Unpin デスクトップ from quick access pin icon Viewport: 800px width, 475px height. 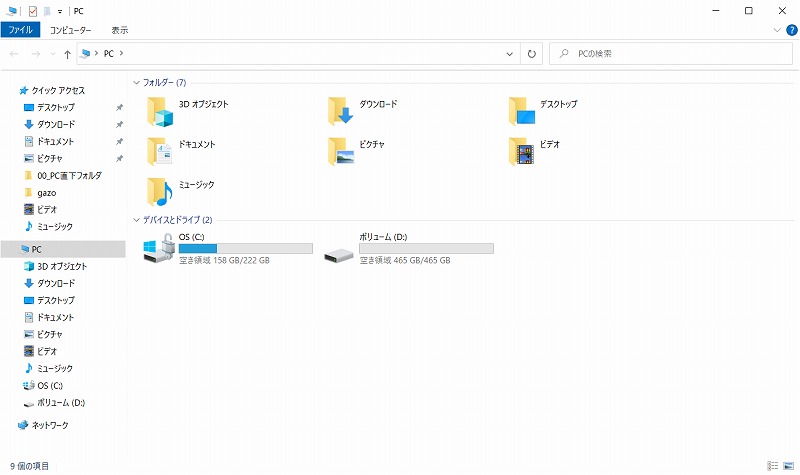[x=119, y=107]
